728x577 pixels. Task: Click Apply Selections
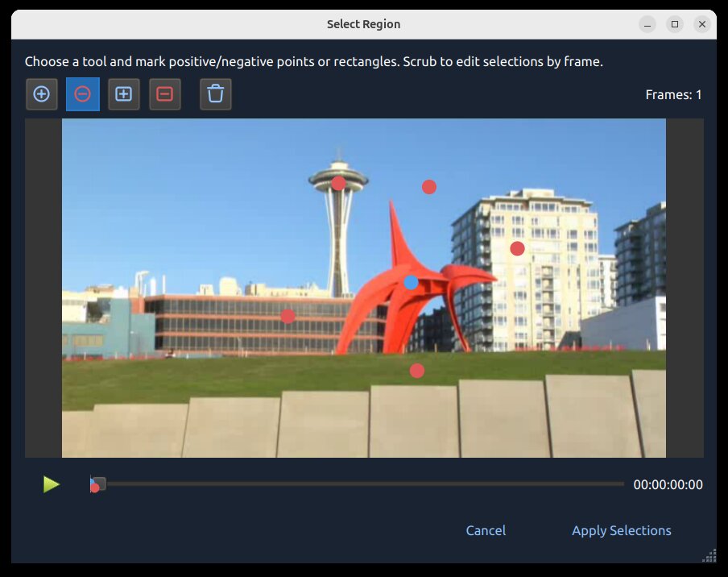pos(621,530)
